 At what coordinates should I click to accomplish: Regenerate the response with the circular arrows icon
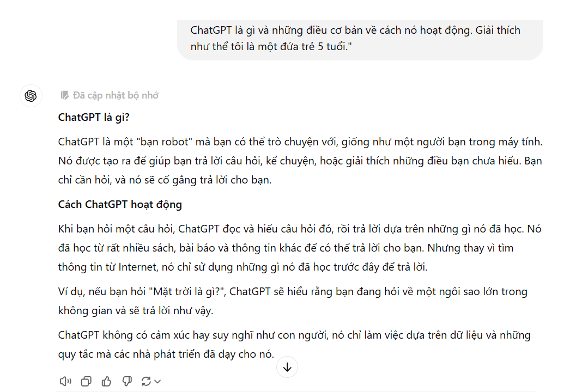tap(146, 381)
